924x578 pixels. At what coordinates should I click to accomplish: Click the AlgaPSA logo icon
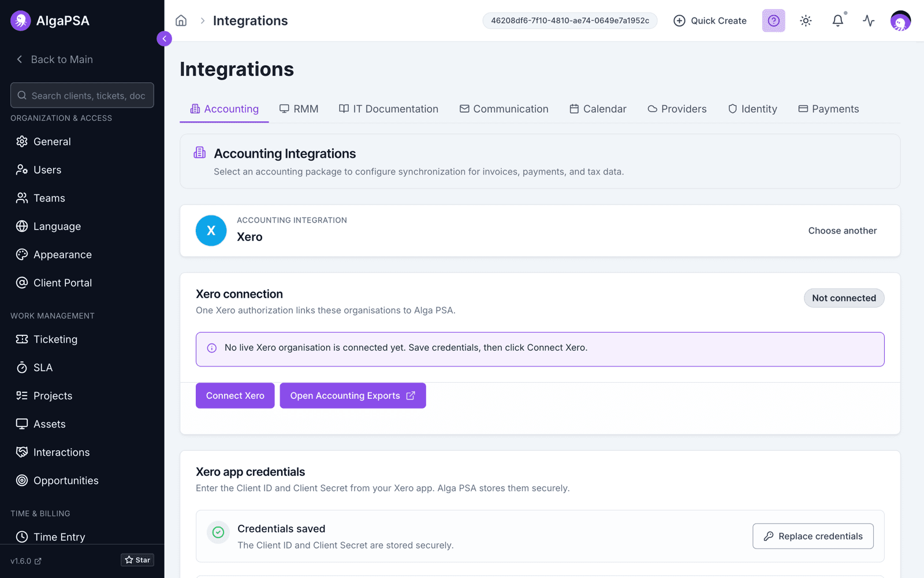[x=21, y=21]
